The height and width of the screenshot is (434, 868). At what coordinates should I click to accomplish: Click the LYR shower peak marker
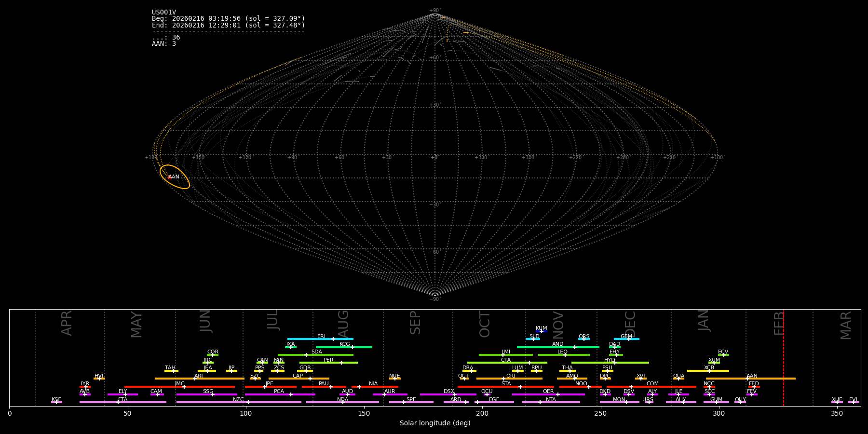[x=86, y=387]
